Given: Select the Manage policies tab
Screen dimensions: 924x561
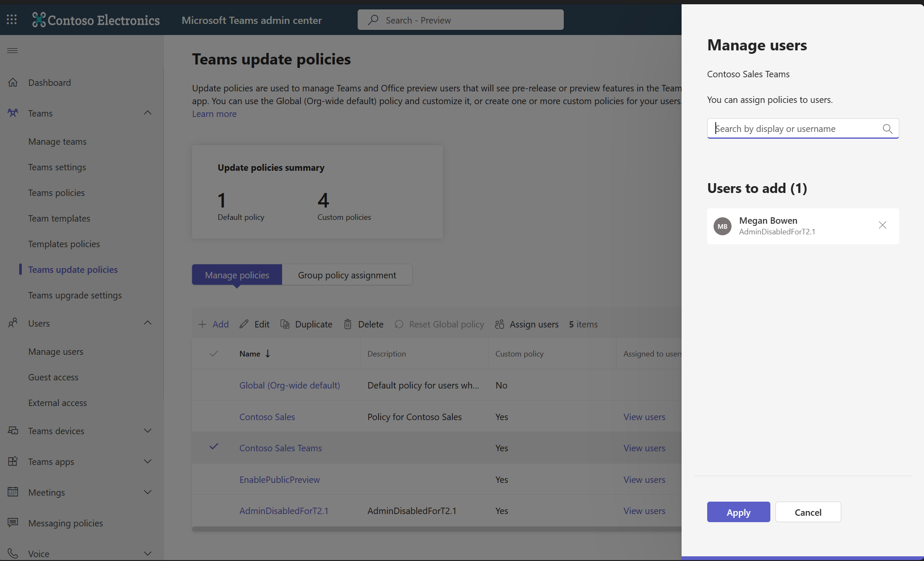Looking at the screenshot, I should pos(236,274).
